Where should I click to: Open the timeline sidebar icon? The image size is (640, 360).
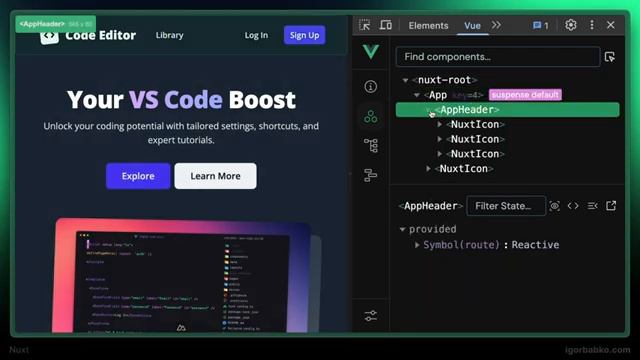click(x=371, y=175)
